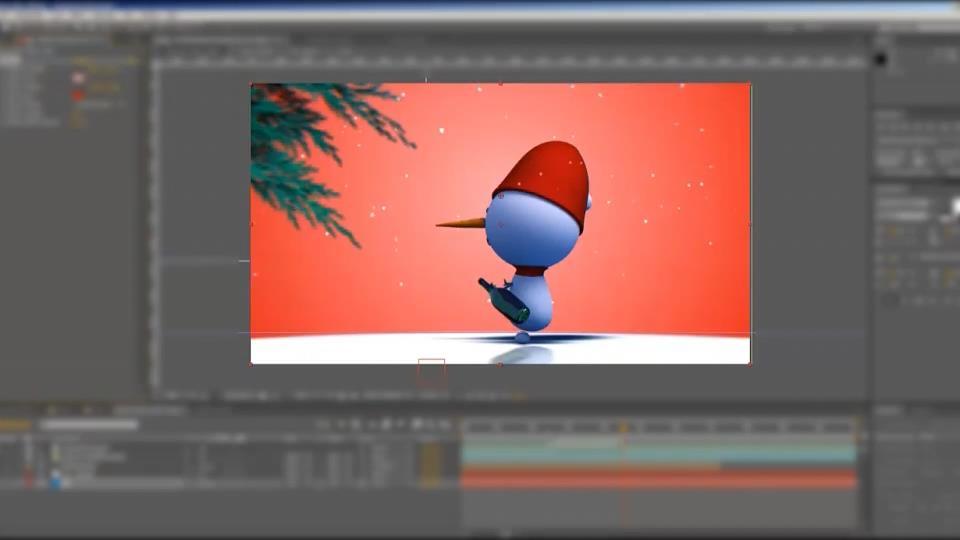Select the red layer bar in timeline
The width and height of the screenshot is (960, 540).
coord(659,479)
